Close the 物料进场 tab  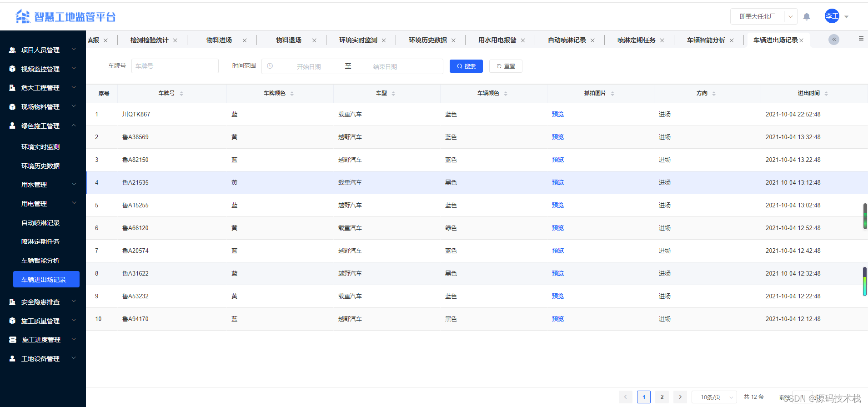(x=245, y=40)
